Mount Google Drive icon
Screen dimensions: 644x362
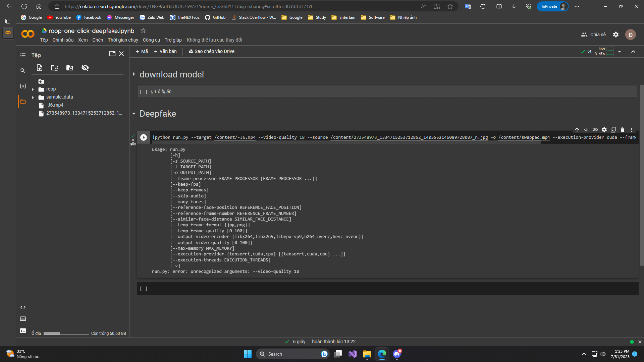(70, 68)
